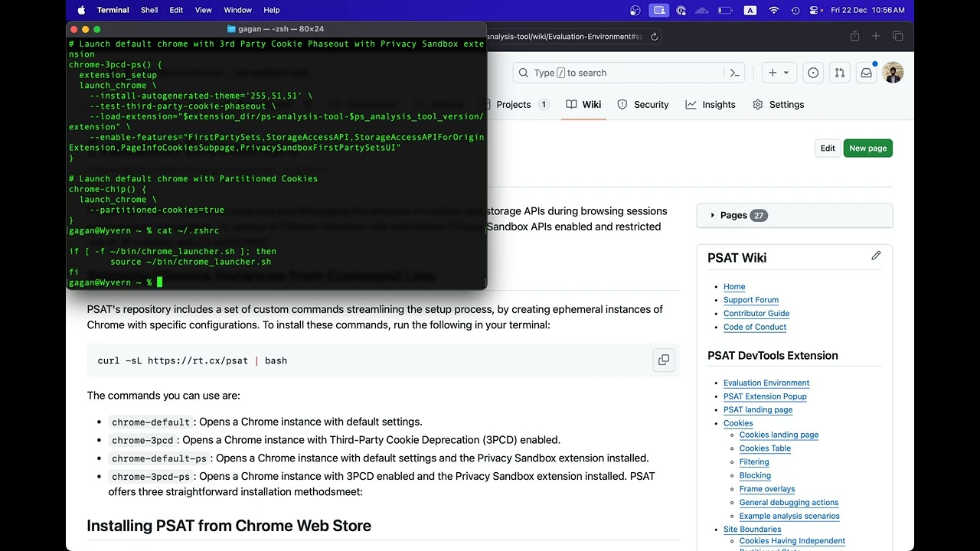The height and width of the screenshot is (551, 980).
Task: Open the Site Boundaries link
Action: click(x=753, y=530)
